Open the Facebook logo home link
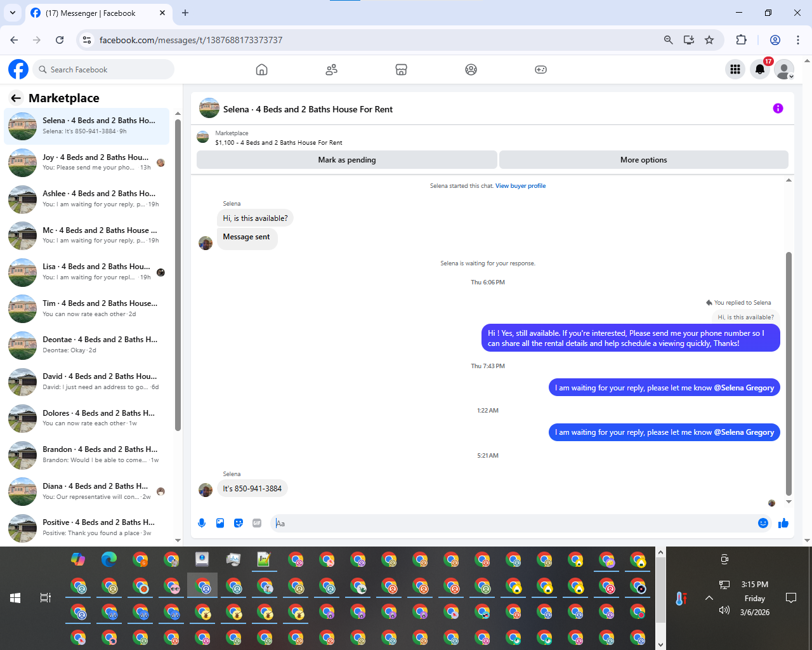Image resolution: width=812 pixels, height=650 pixels. pos(18,69)
